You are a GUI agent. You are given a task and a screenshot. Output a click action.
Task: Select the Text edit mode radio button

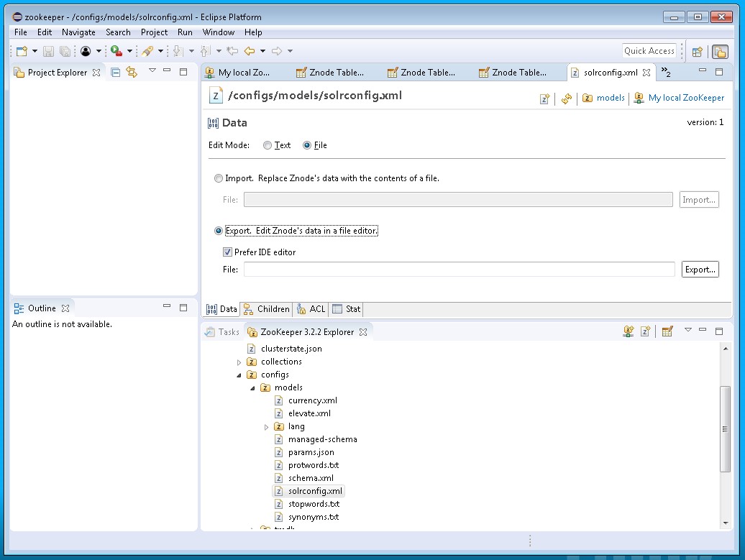(x=268, y=145)
